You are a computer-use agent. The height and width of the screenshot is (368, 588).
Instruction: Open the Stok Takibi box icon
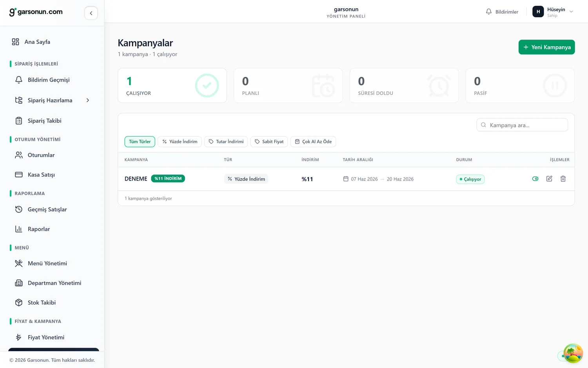click(x=19, y=302)
